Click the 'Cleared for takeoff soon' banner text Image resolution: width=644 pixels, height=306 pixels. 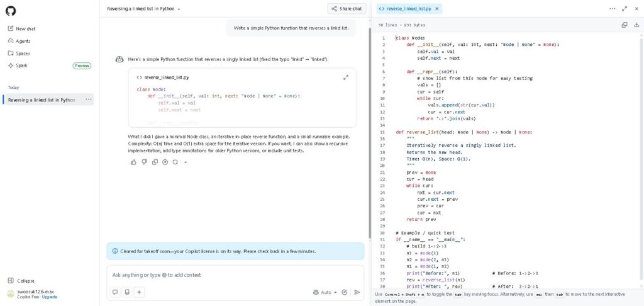click(x=218, y=251)
